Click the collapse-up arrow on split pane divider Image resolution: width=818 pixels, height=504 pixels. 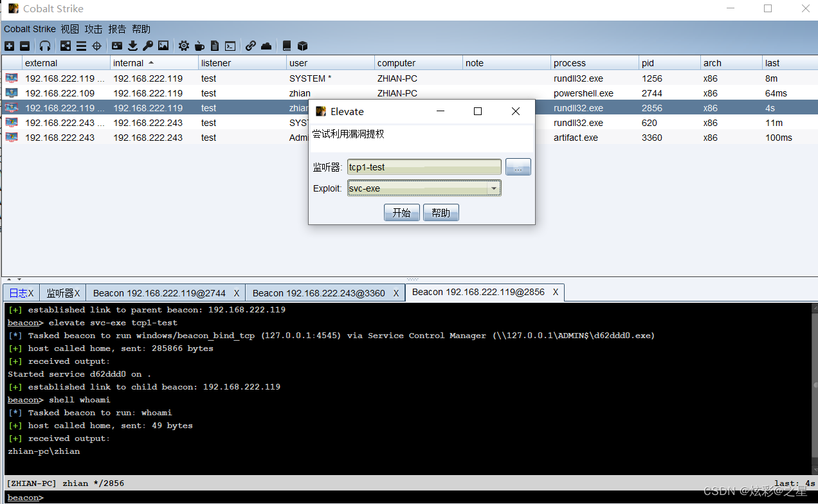click(9, 279)
